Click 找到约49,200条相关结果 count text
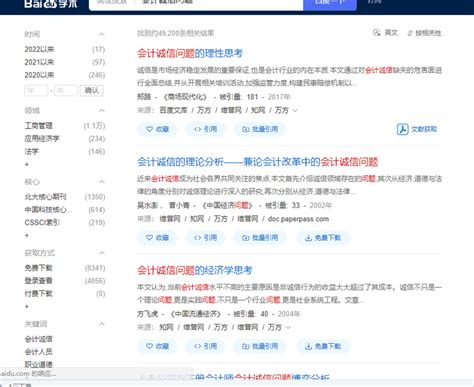The width and height of the screenshot is (474, 387). tap(176, 33)
